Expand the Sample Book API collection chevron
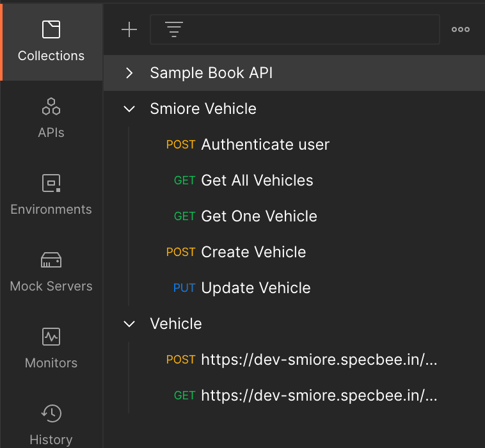 [129, 73]
